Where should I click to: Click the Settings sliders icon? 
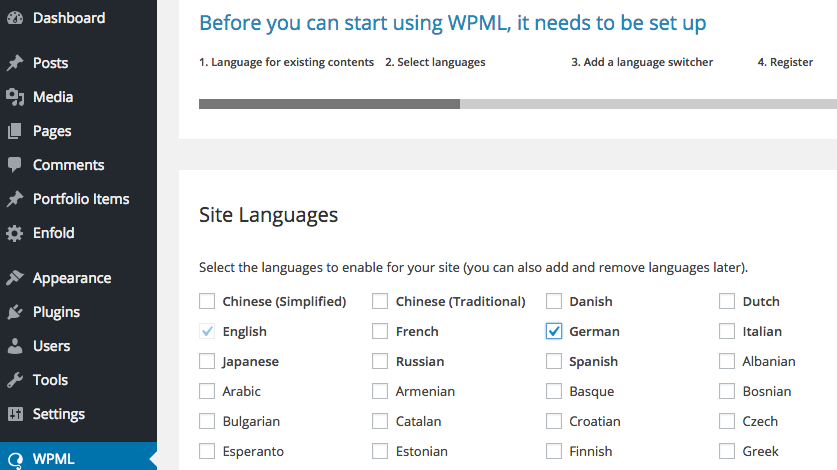tap(15, 414)
